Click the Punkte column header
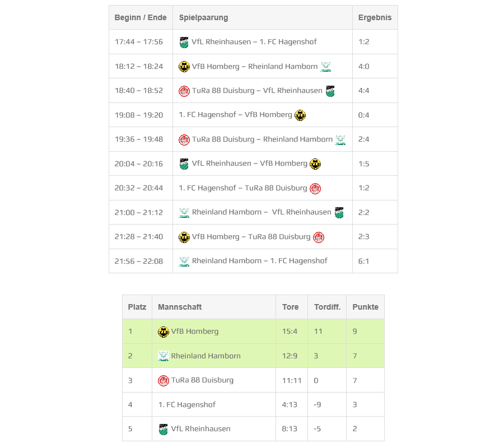504x448 pixels. (x=365, y=307)
